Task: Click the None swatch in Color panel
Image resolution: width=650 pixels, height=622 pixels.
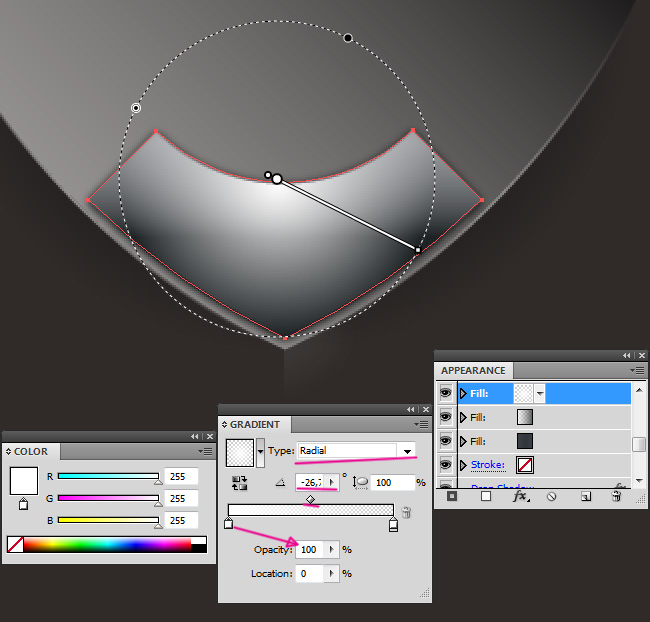Action: pos(14,545)
